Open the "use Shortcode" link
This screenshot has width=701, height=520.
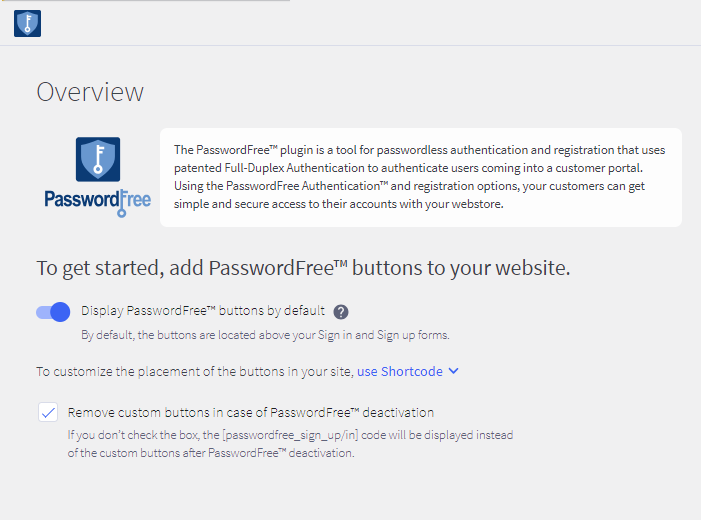pos(399,371)
